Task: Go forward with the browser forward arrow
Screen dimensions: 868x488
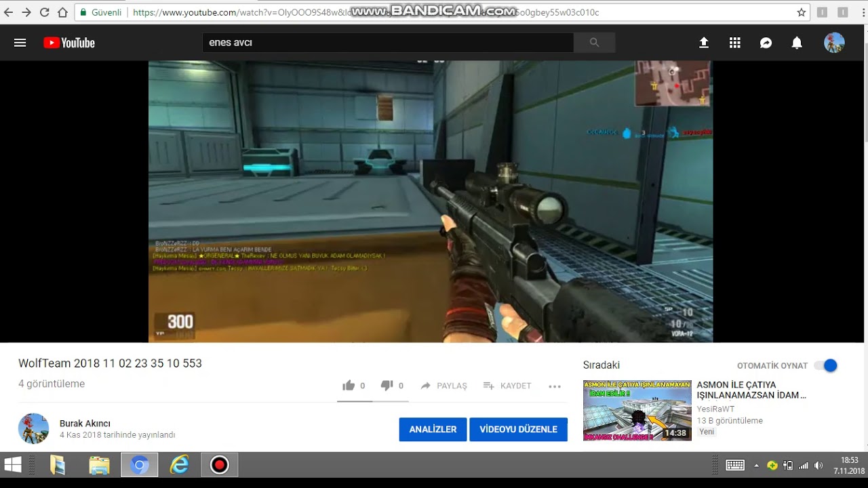Action: pyautogui.click(x=26, y=12)
